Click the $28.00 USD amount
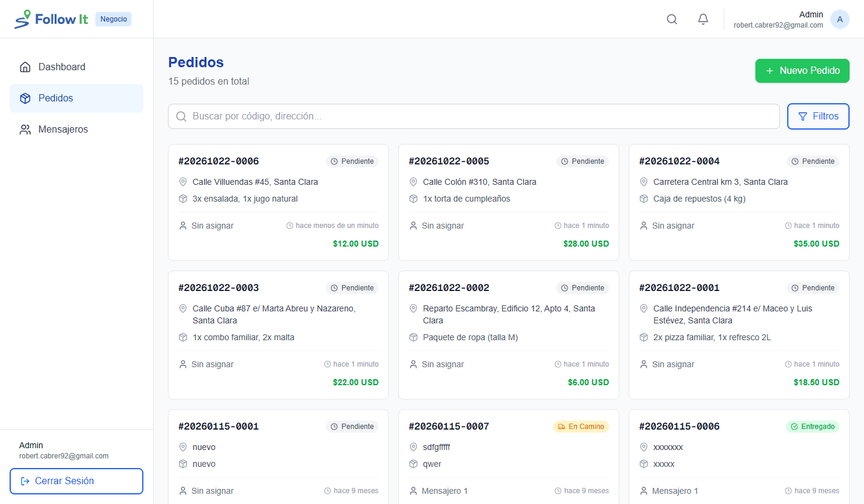 tap(586, 244)
